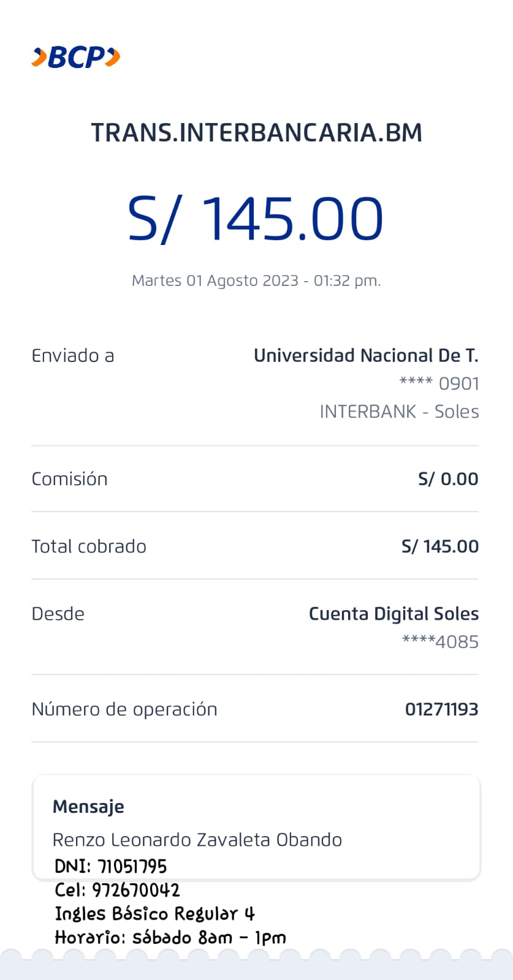Screen dimensions: 513x980
Task: Click the Mensaje heading
Action: click(x=88, y=807)
